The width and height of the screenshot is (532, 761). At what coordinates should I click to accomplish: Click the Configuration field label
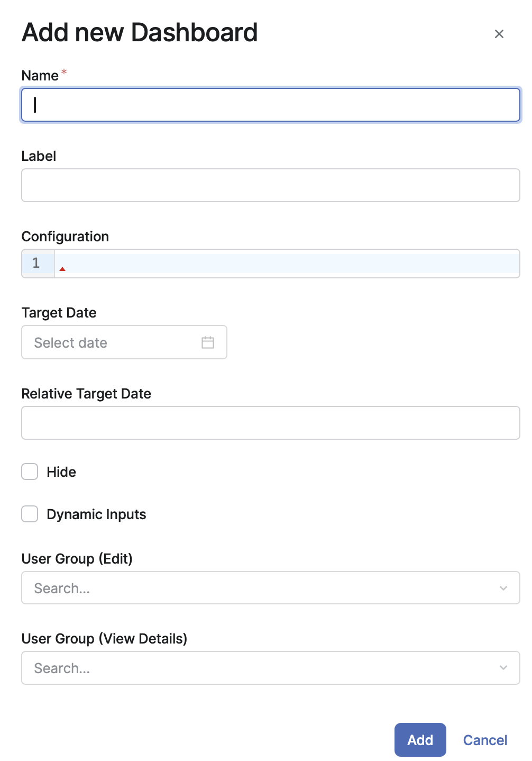tap(65, 237)
